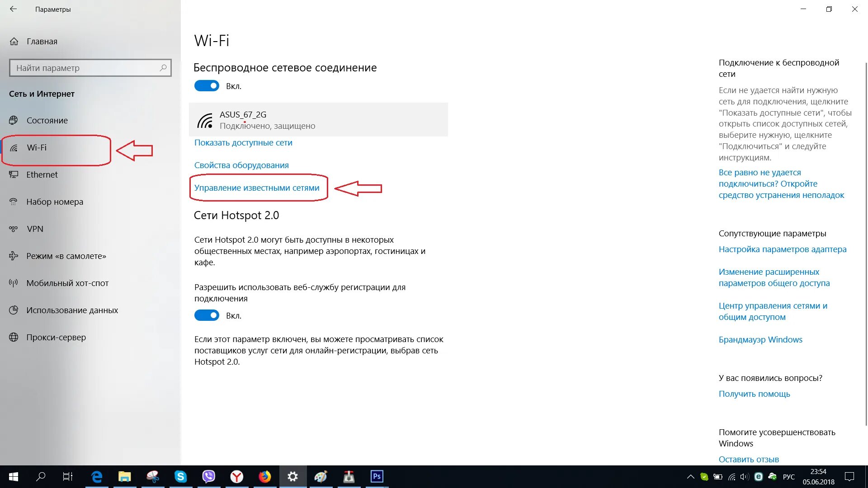Image resolution: width=868 pixels, height=488 pixels.
Task: Open the action center notifications panel
Action: click(x=849, y=476)
